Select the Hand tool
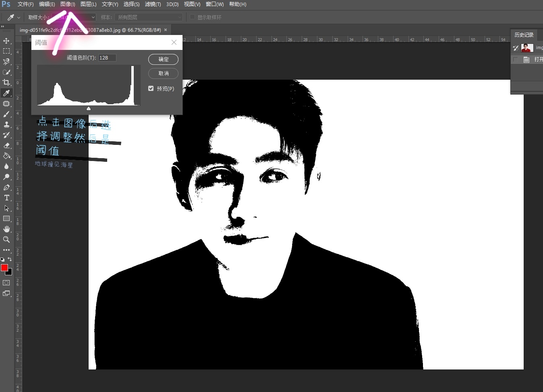543x392 pixels. tap(6, 229)
